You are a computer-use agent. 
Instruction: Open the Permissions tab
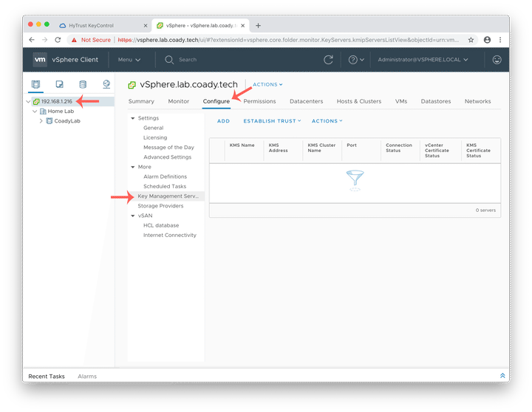(259, 101)
